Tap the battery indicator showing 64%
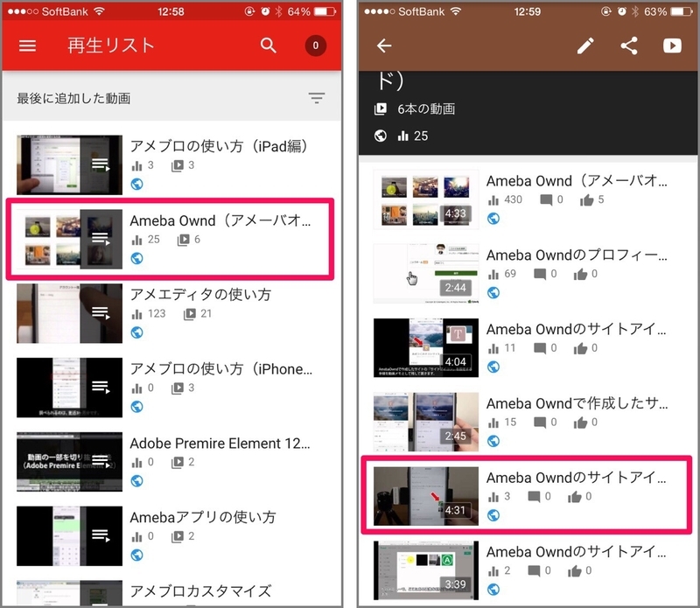The image size is (700, 608). pos(325,11)
